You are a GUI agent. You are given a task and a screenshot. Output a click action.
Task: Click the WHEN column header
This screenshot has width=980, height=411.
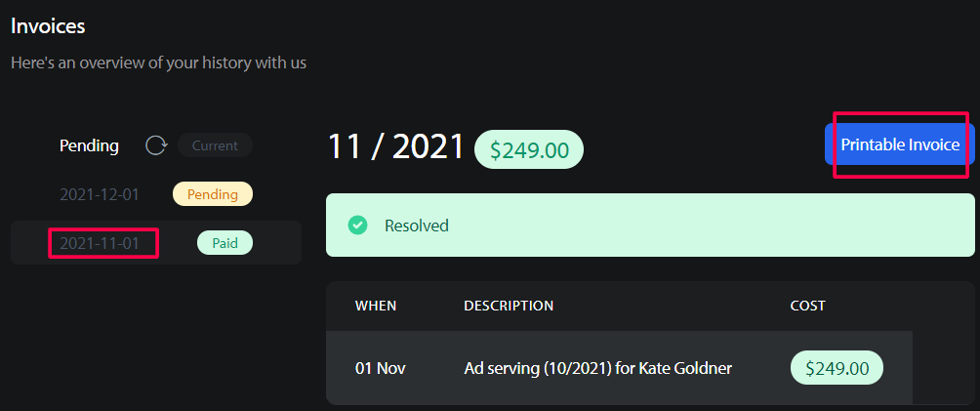pyautogui.click(x=376, y=306)
